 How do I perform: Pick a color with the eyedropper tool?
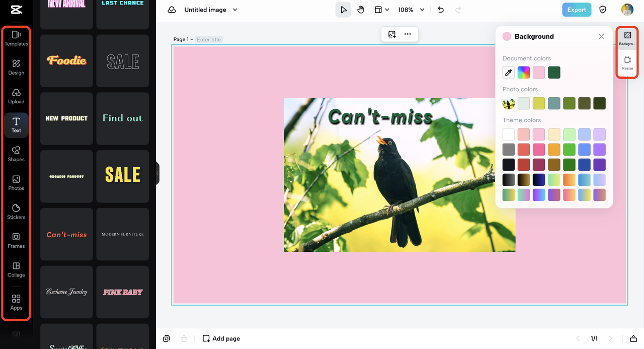click(509, 73)
